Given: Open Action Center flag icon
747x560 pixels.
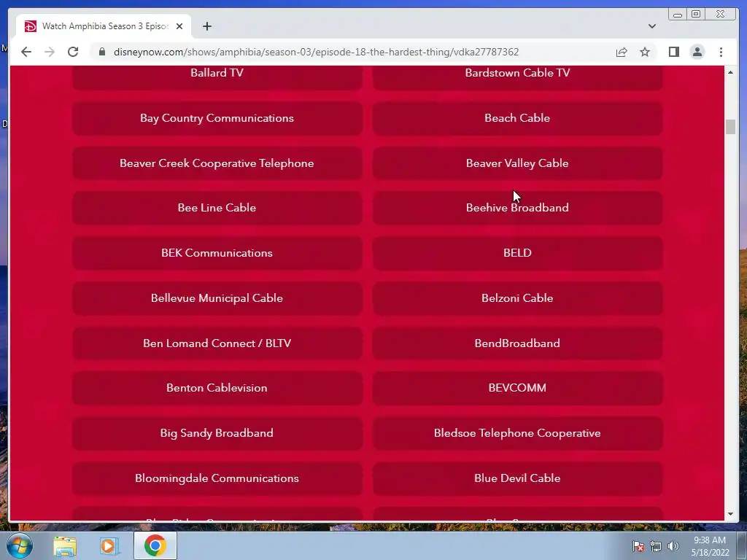Looking at the screenshot, I should click(638, 546).
